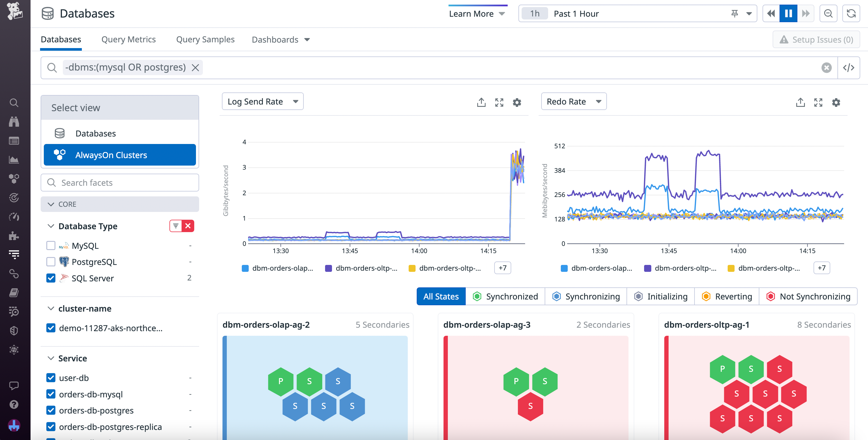Pause the live data stream
868x440 pixels.
(x=788, y=13)
